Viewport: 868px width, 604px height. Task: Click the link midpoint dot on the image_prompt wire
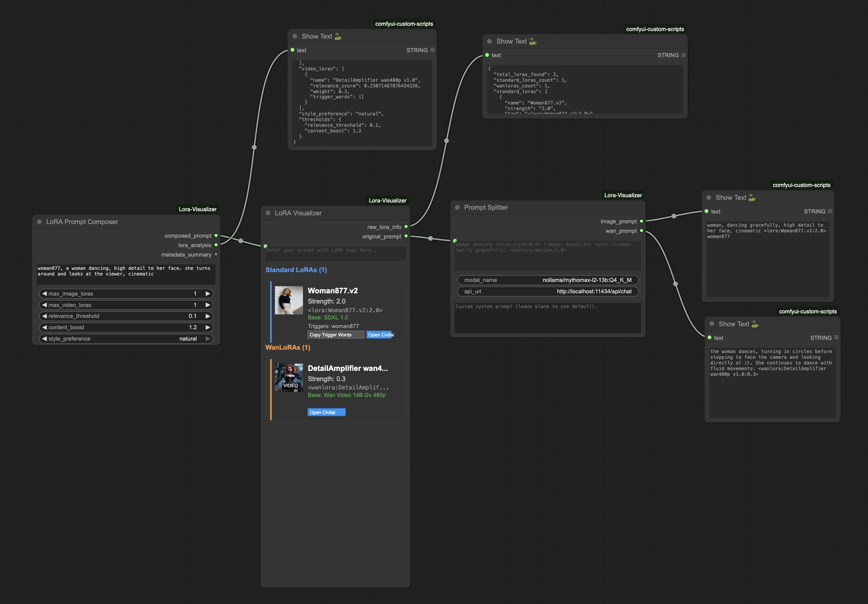(674, 216)
